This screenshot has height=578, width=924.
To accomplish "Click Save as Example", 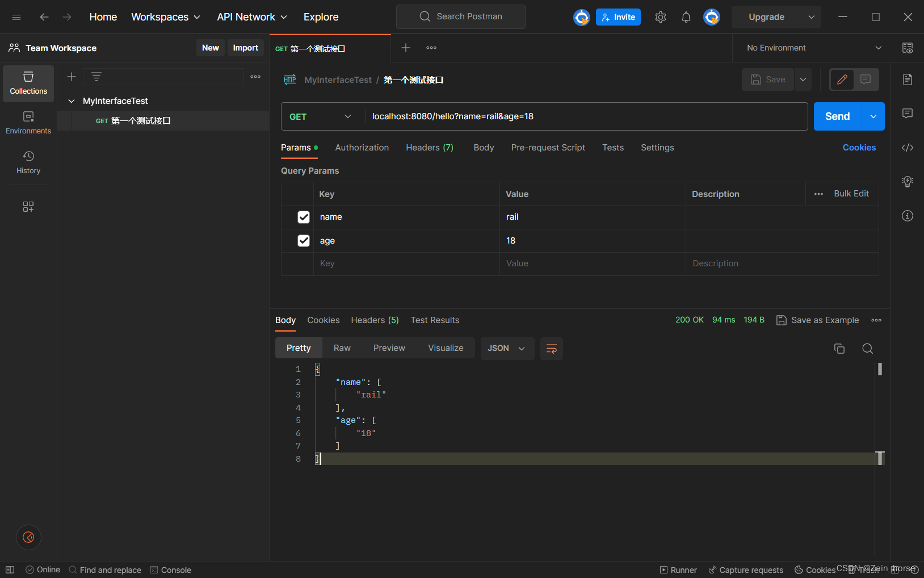I will pos(817,320).
